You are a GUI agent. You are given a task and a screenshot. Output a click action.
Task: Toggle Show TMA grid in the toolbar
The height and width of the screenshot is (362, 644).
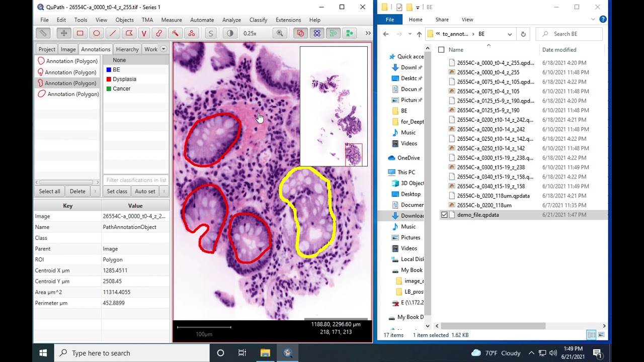(x=317, y=33)
